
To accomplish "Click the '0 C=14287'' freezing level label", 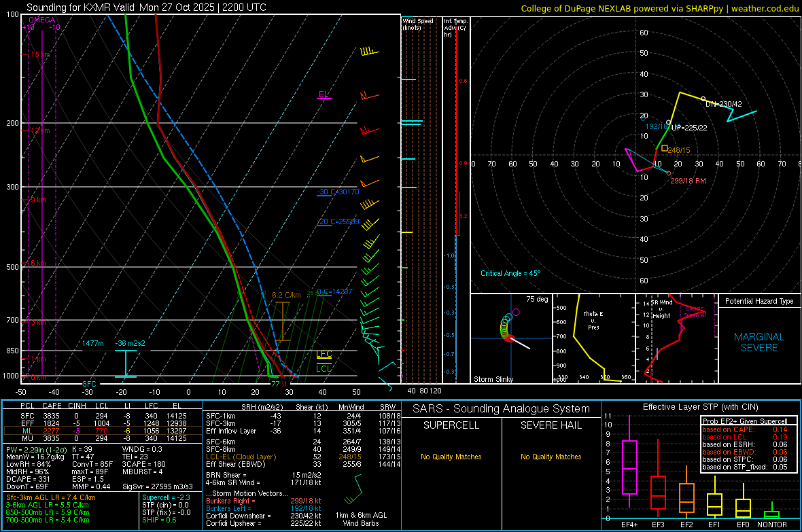I will click(335, 291).
